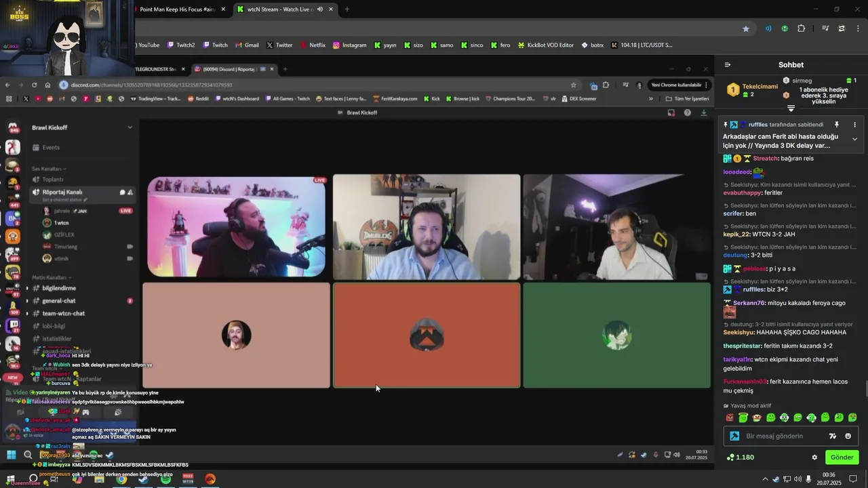This screenshot has height=488, width=868.
Task: Open KickBot VOD Editor bookmark
Action: point(546,45)
